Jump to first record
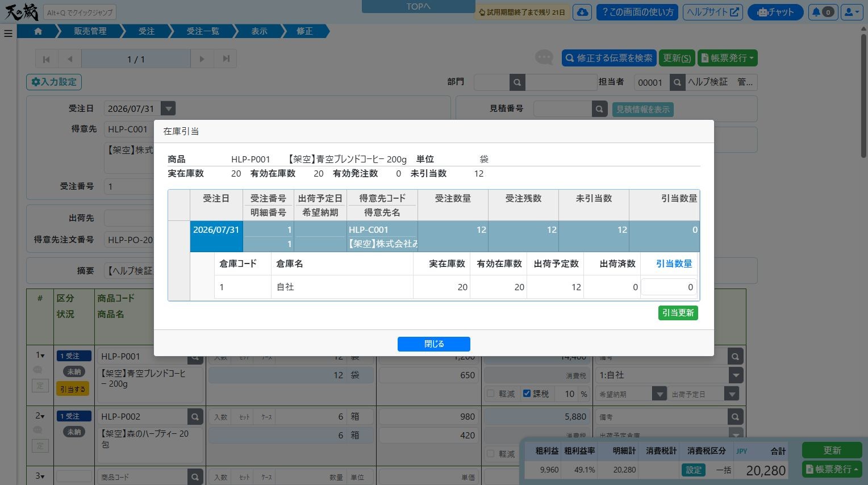 (x=47, y=59)
